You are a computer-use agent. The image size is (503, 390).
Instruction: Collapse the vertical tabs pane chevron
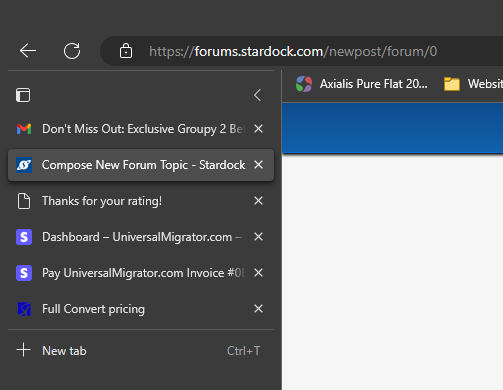[257, 95]
